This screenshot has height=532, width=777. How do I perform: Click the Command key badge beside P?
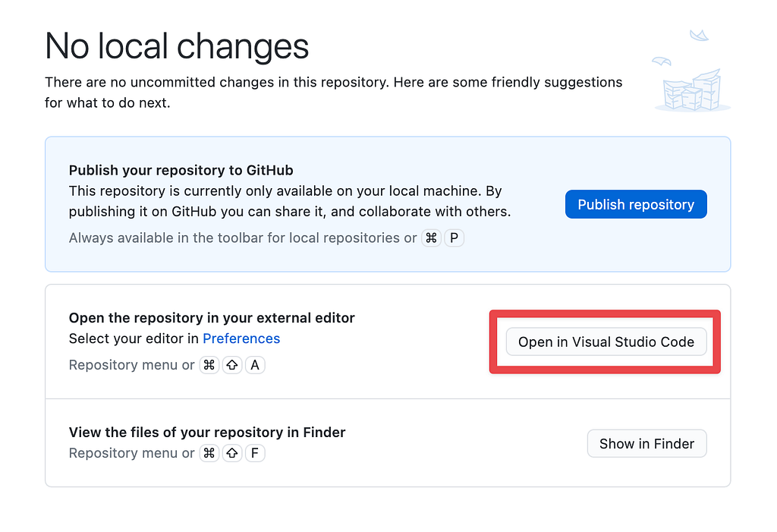tap(431, 238)
